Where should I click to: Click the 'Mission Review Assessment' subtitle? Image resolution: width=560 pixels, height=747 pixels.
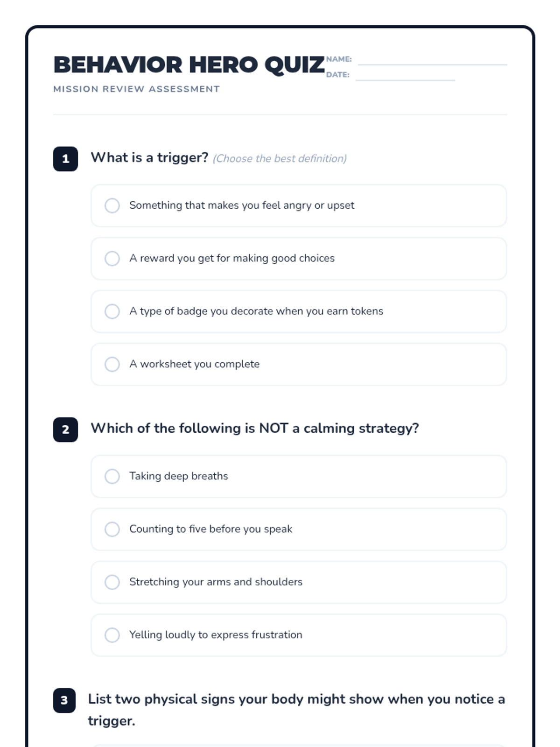point(136,89)
